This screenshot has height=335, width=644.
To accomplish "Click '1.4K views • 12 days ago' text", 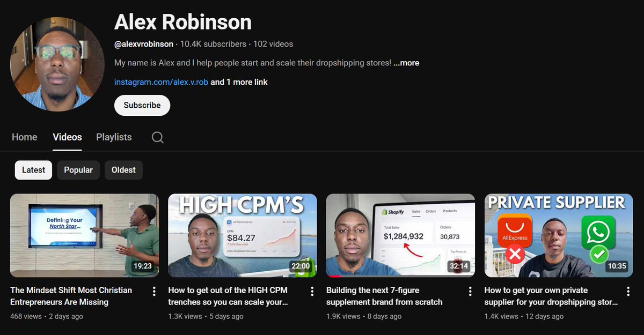I will pyautogui.click(x=524, y=316).
